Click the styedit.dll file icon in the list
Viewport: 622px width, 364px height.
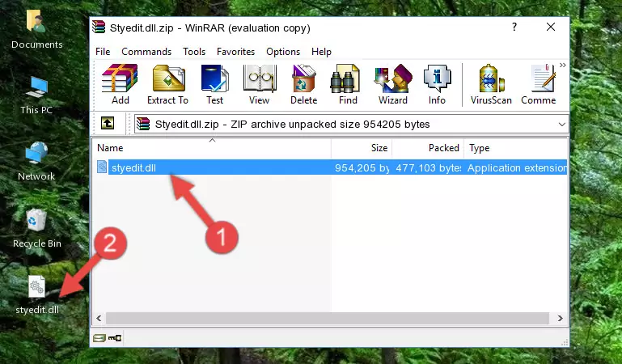point(102,167)
